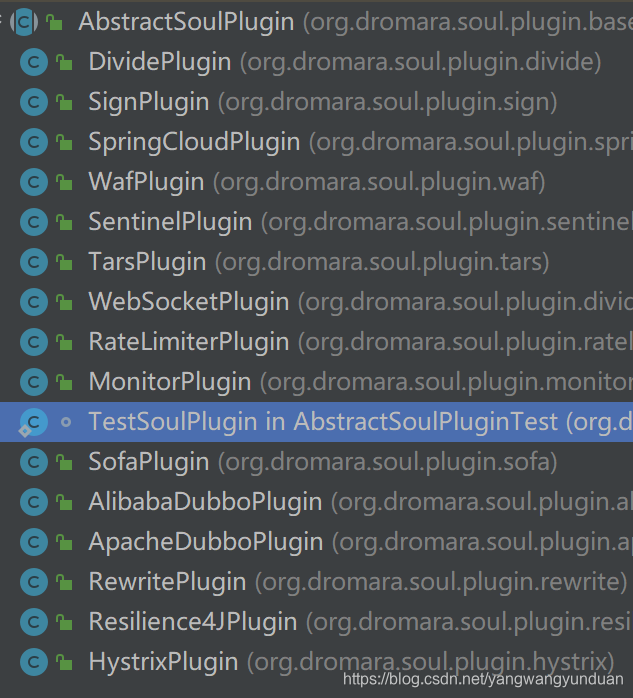This screenshot has height=698, width=633.
Task: Select the DividePlugin class name
Action: [160, 62]
